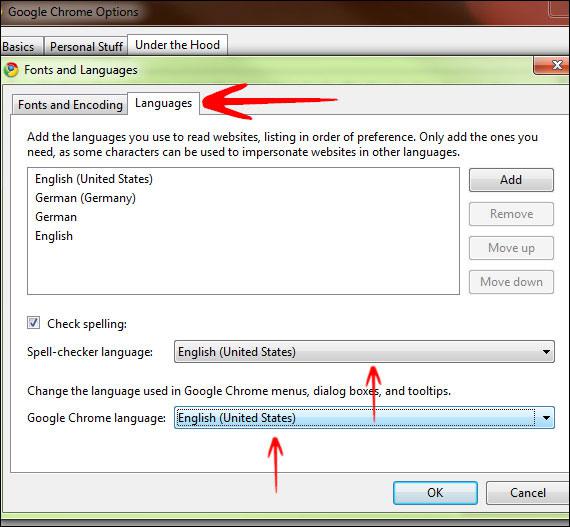Click the Add language button
The width and height of the screenshot is (570, 527).
pos(511,180)
